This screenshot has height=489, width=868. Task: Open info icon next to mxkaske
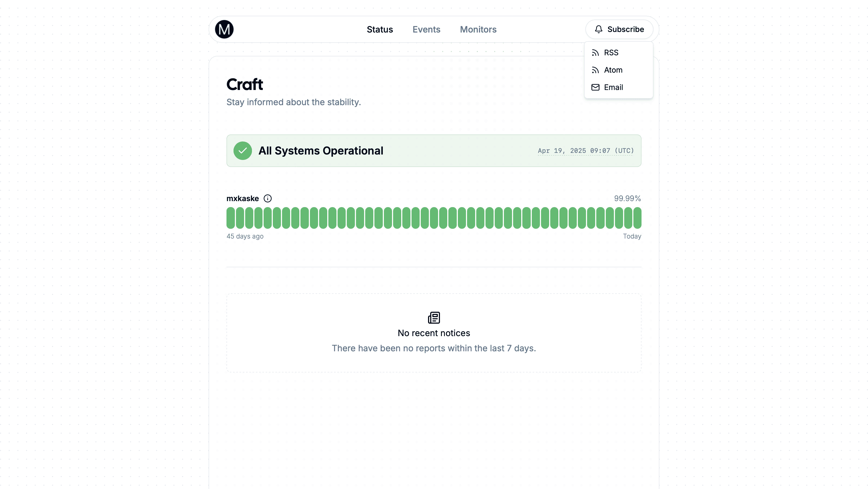pyautogui.click(x=268, y=198)
